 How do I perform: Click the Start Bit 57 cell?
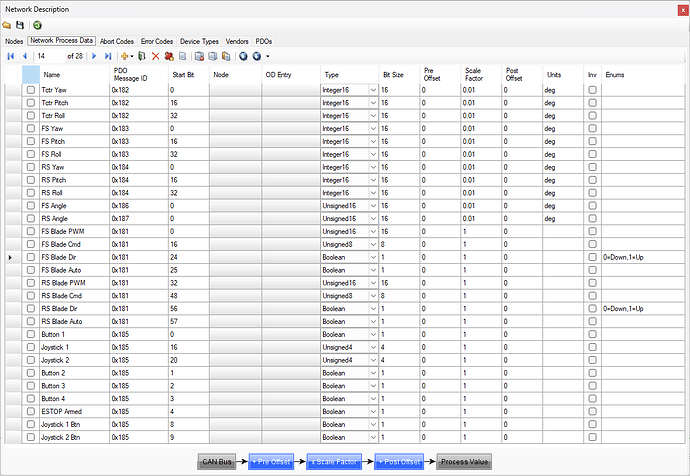(188, 322)
